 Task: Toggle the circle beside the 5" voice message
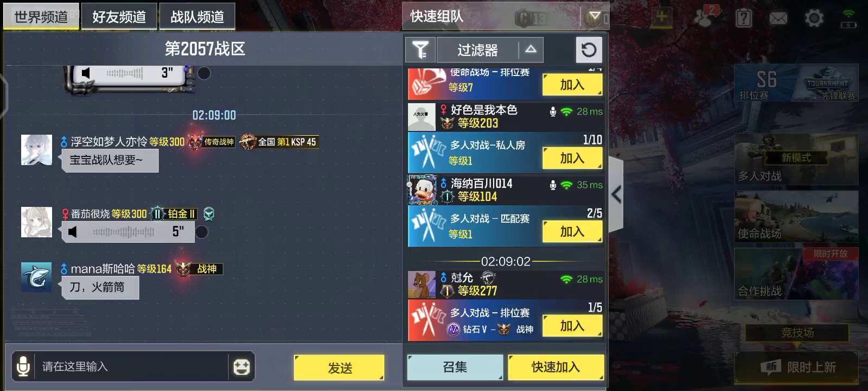click(x=201, y=232)
